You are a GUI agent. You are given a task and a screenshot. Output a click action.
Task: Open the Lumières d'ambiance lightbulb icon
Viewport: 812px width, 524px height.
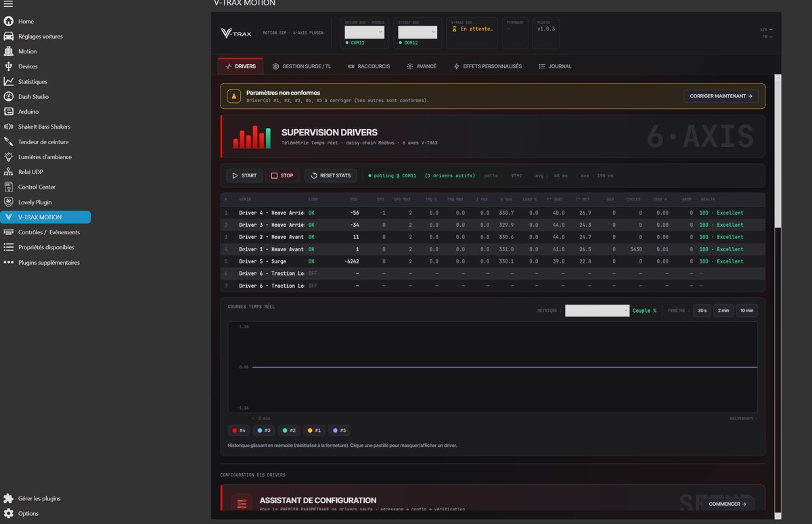tap(8, 156)
